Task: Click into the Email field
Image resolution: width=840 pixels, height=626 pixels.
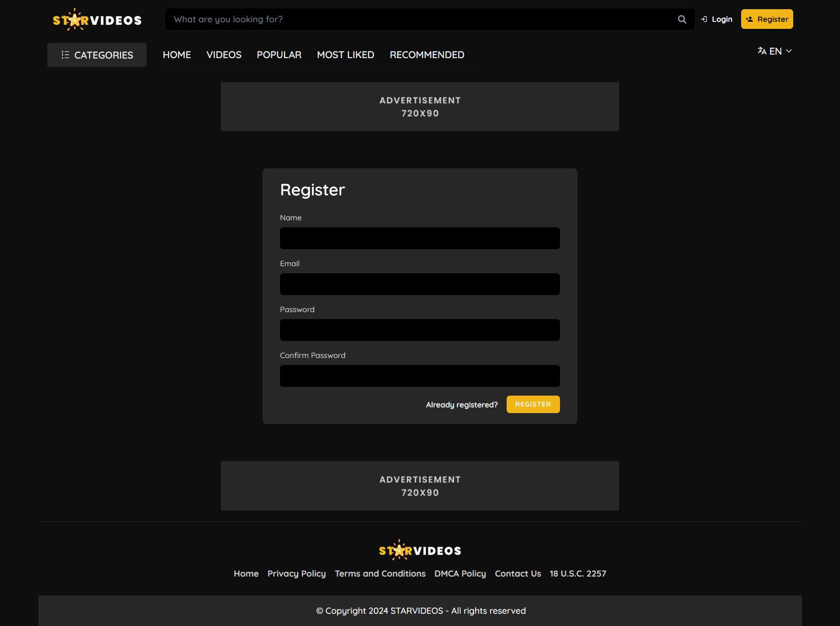Action: [x=420, y=284]
